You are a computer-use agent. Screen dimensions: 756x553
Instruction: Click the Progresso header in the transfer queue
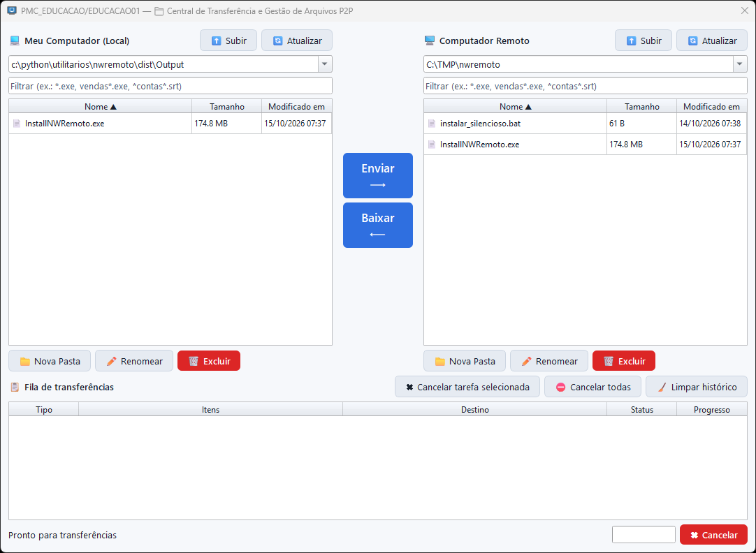pos(712,409)
